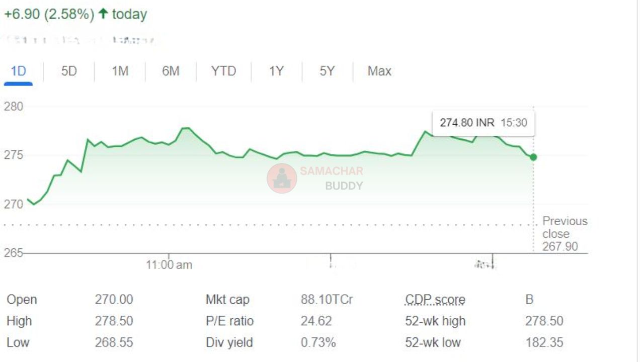Click the 274.80 INR price tooltip

483,123
